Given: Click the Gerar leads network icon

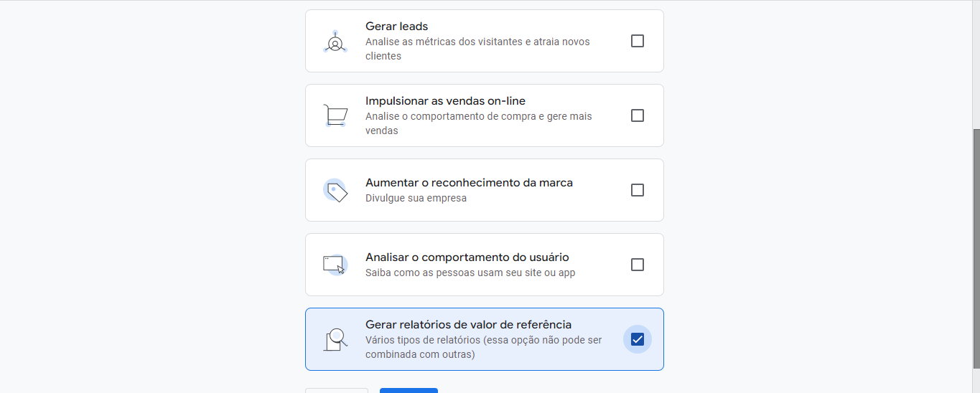Looking at the screenshot, I should click(335, 42).
